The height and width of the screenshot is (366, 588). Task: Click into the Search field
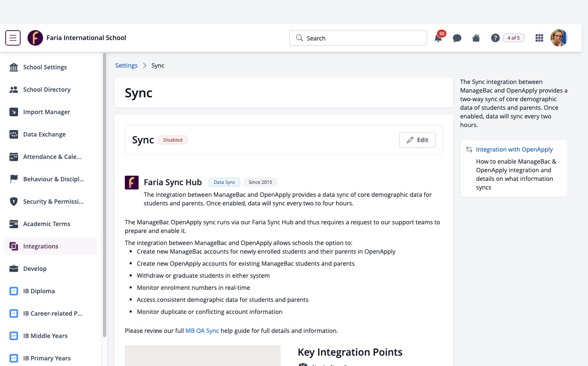click(358, 38)
